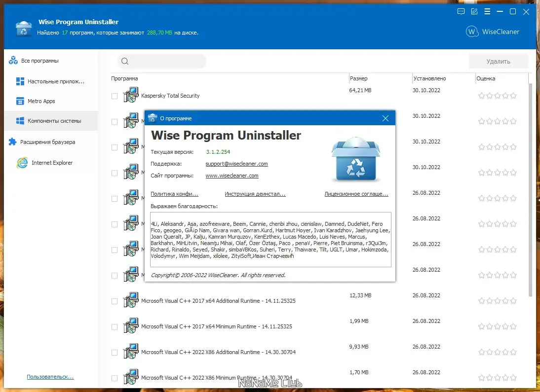Viewport: 540px width, 392px height.
Task: Open Расширения браузера section
Action: tap(41, 142)
